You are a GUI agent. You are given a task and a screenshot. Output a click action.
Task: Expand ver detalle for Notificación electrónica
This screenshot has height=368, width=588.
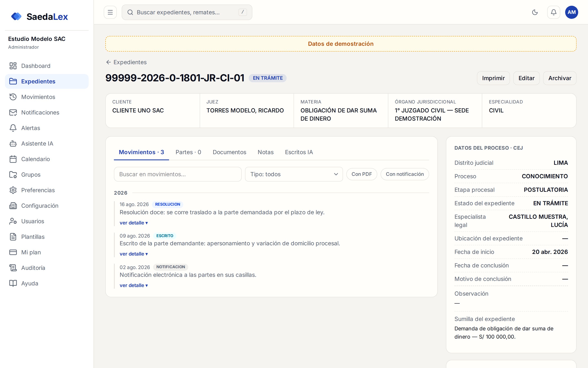coord(134,285)
